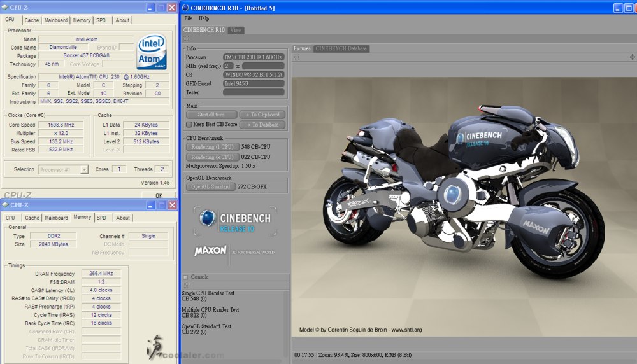Open the Cache tab in top CPU-Z window
This screenshot has height=364, width=637.
31,20
